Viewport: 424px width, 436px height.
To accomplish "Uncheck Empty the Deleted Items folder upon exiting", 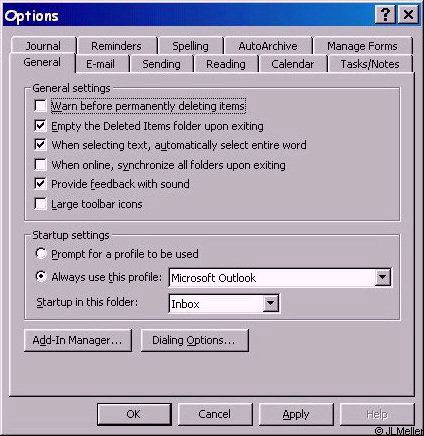I will pyautogui.click(x=40, y=126).
